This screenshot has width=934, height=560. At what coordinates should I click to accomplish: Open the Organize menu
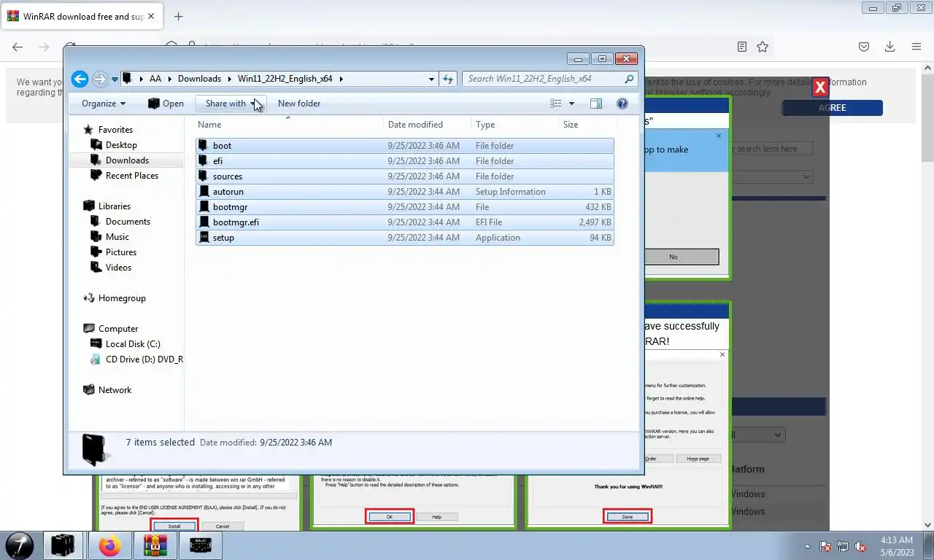[104, 104]
